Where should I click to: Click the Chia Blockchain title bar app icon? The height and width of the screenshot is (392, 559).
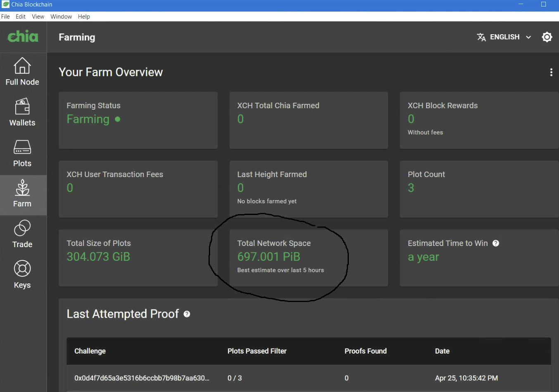point(5,5)
